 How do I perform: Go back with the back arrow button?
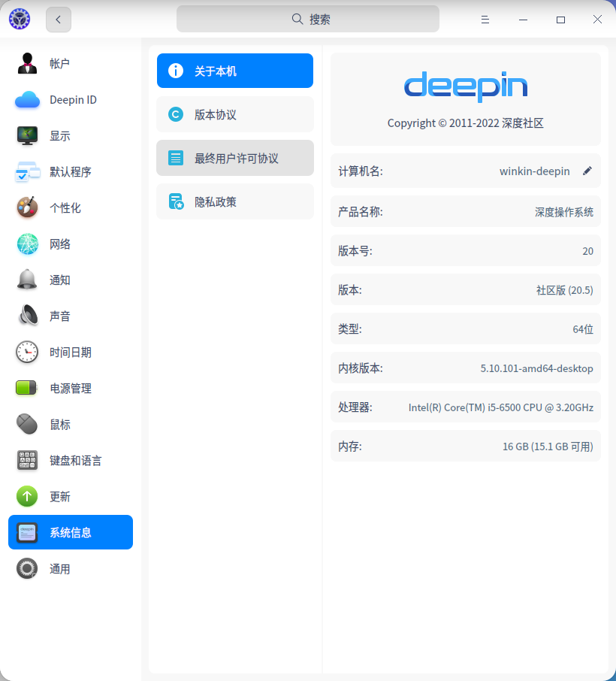pos(59,20)
